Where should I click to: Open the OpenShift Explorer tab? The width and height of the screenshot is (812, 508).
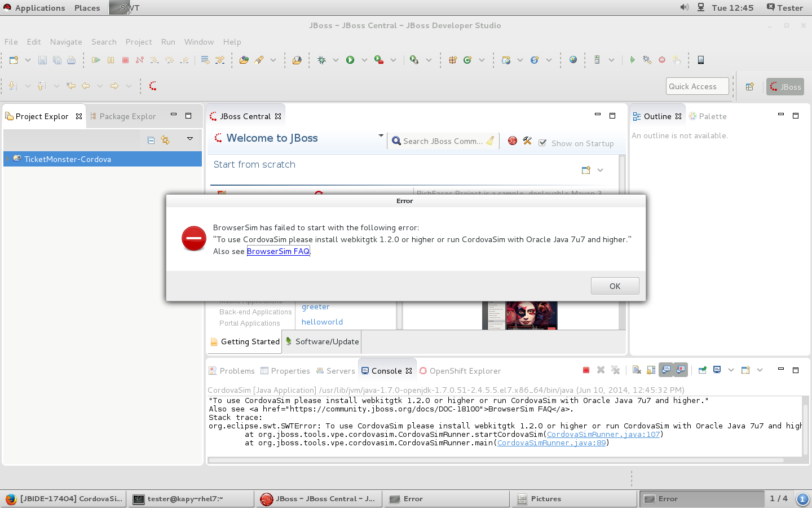pyautogui.click(x=460, y=371)
